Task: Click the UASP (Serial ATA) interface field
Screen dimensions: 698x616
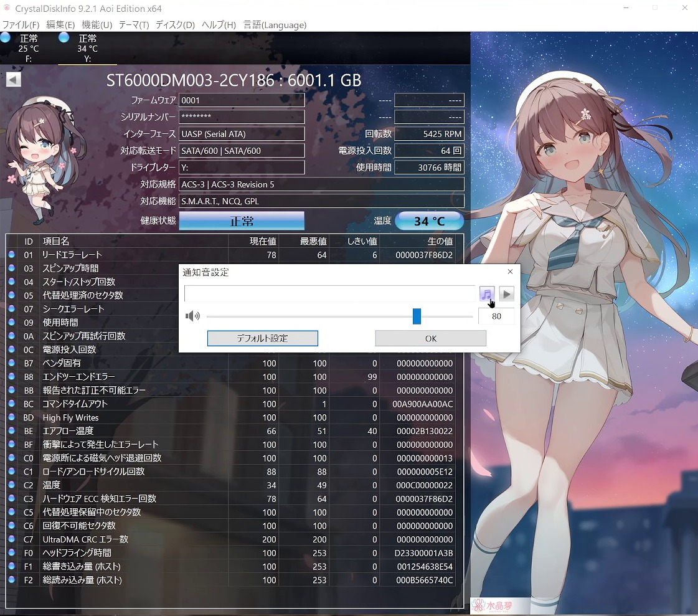Action: [242, 134]
